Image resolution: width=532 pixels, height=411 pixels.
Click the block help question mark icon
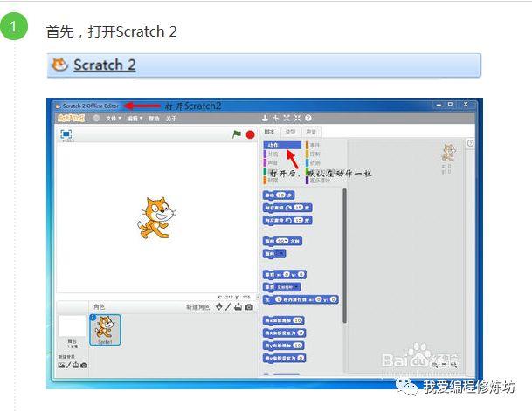(x=308, y=118)
